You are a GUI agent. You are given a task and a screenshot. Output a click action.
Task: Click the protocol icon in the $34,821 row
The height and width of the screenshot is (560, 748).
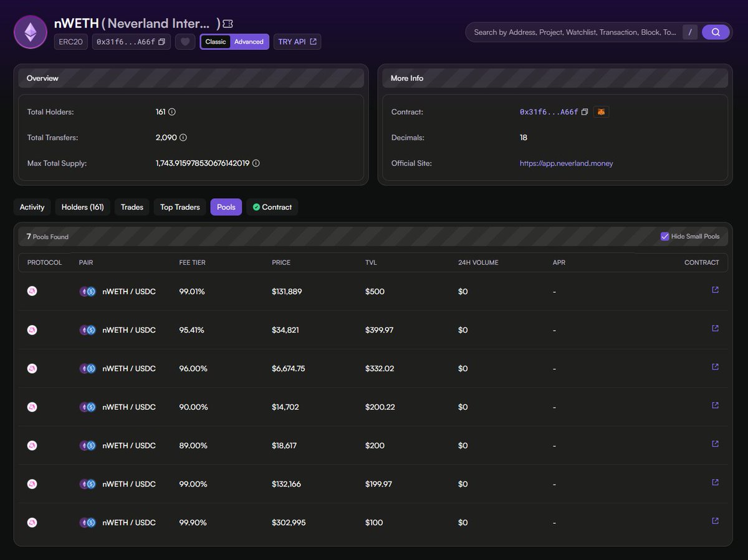pyautogui.click(x=32, y=330)
